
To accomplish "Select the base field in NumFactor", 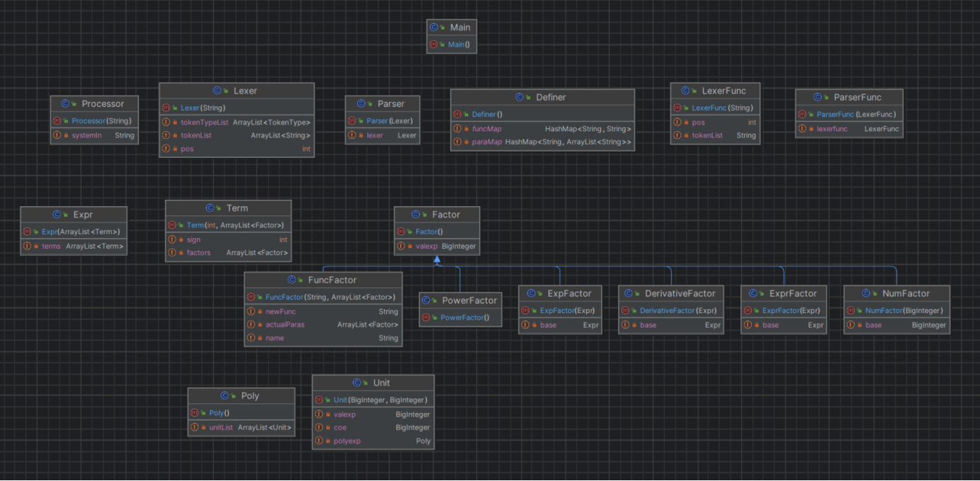I will tap(896, 325).
